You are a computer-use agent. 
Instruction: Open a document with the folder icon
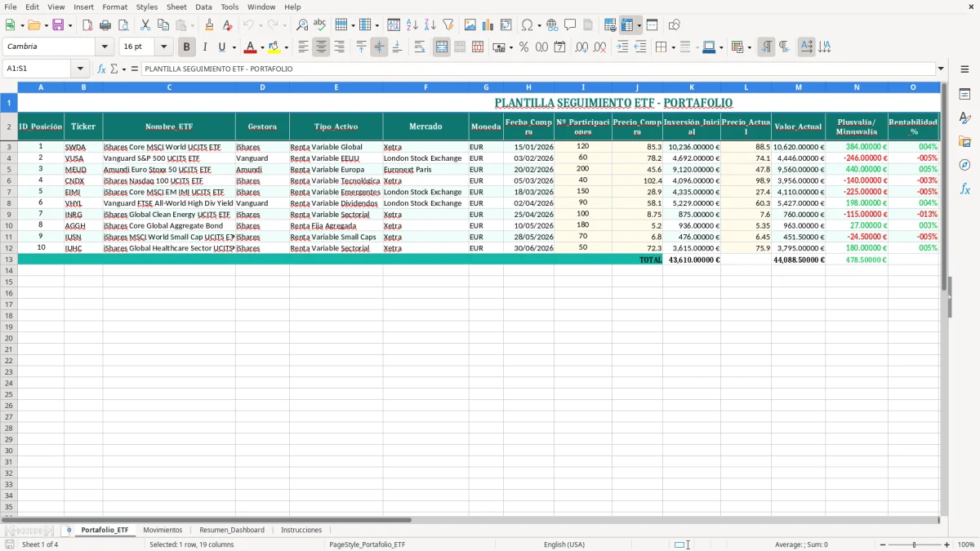[33, 25]
